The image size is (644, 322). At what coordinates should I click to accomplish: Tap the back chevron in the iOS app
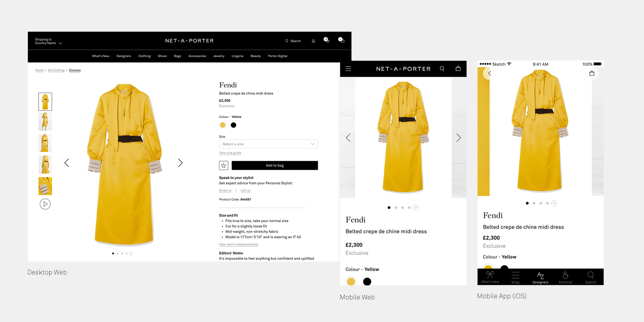pos(489,73)
